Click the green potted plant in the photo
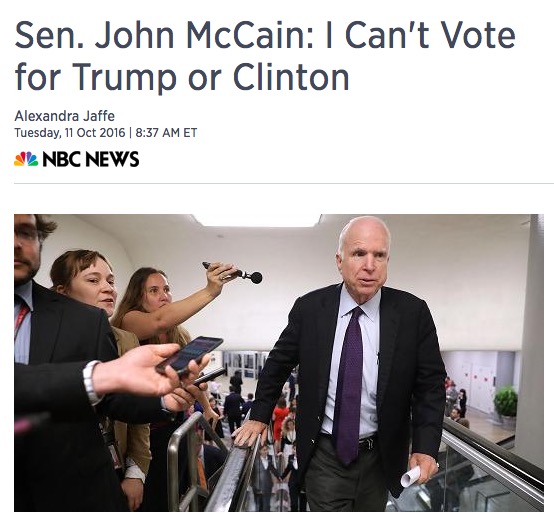This screenshot has width=554, height=517. click(506, 401)
